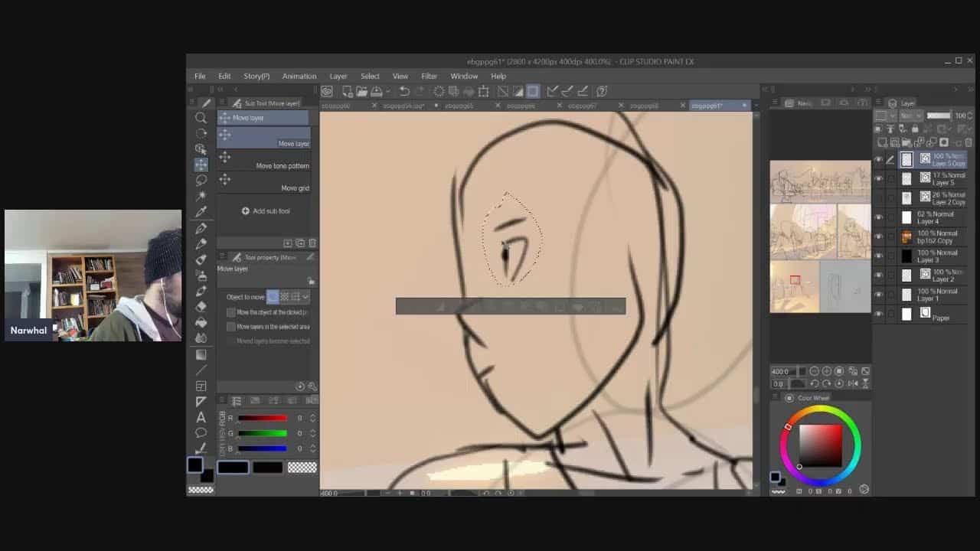
Task: Pick the Gradient tool
Action: [x=201, y=354]
